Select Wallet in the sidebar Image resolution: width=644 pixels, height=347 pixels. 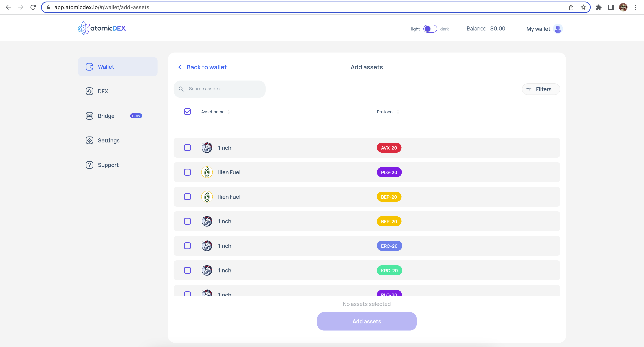tap(117, 67)
